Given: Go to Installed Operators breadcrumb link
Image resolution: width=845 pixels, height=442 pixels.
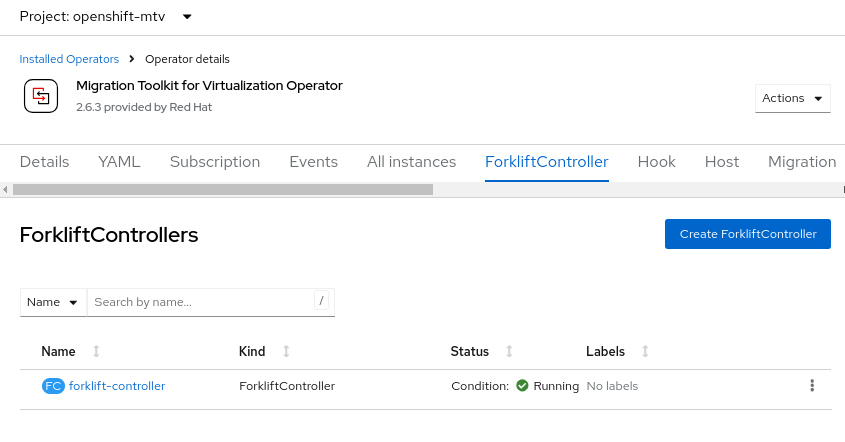Looking at the screenshot, I should point(69,59).
